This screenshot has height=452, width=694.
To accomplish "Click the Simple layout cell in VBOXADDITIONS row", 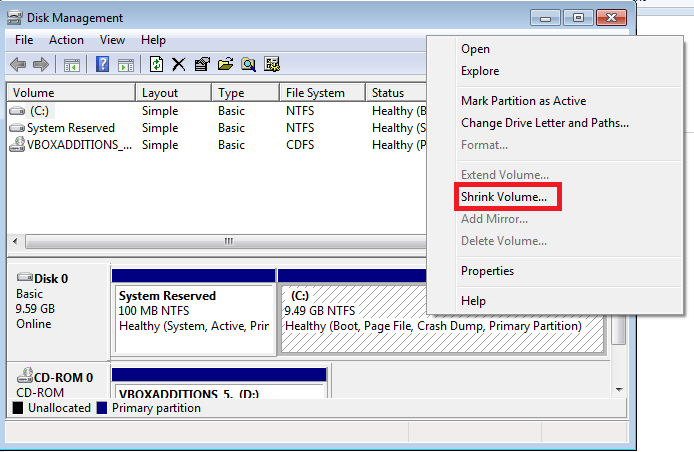I will pyautogui.click(x=160, y=145).
